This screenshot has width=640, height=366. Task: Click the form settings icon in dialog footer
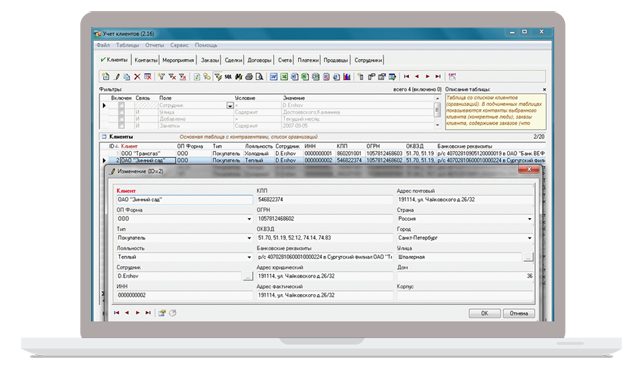tap(162, 313)
